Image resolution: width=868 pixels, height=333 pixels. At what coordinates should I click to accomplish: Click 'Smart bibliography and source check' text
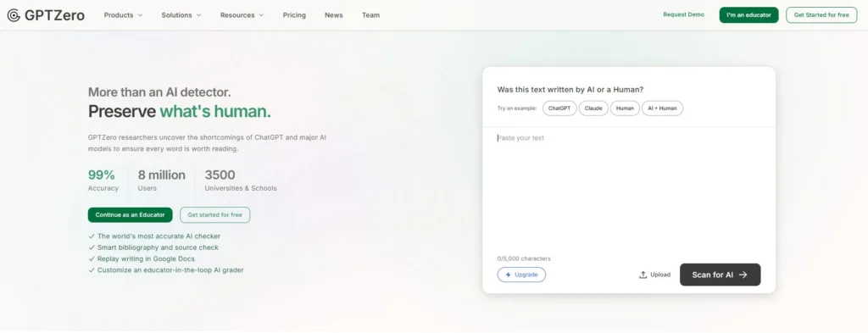coord(158,247)
